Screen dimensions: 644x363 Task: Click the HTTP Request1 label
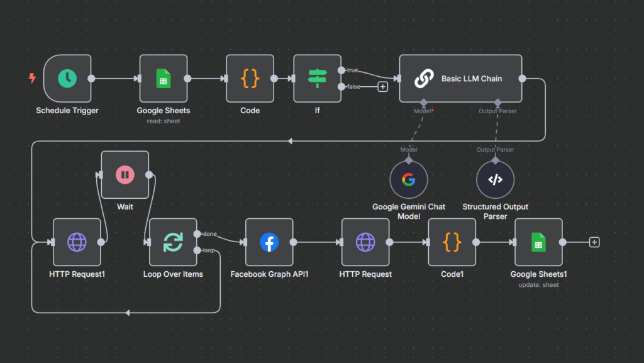tap(77, 274)
